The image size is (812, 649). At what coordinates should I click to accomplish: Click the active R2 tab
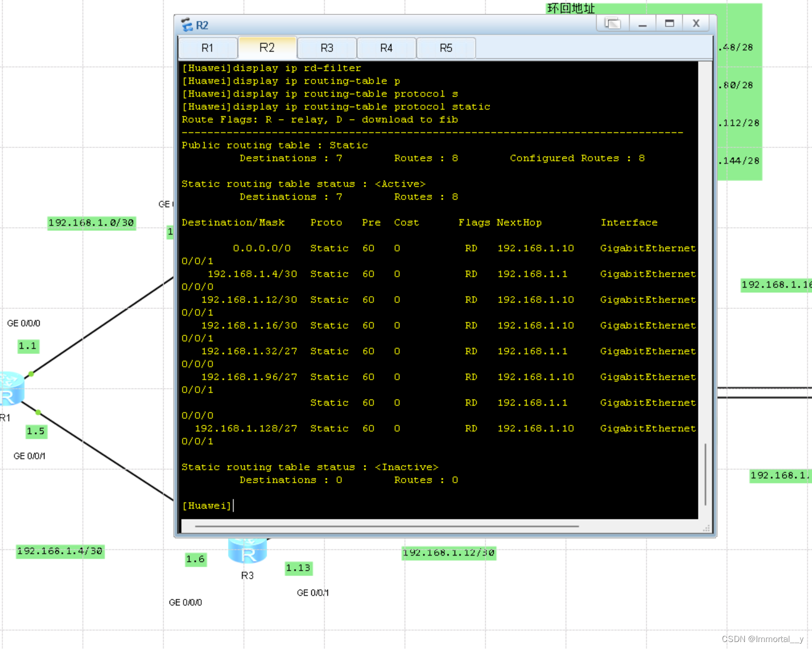click(267, 48)
